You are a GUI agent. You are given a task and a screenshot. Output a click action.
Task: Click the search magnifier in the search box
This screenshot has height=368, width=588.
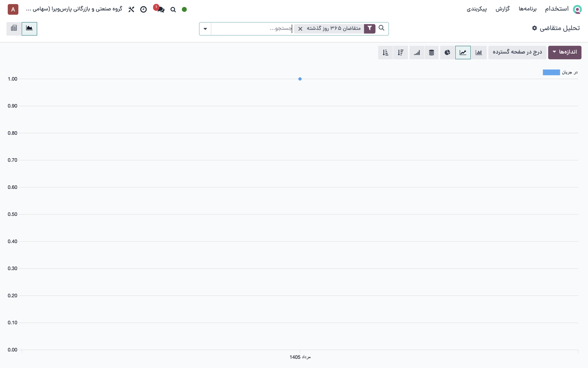click(x=381, y=28)
